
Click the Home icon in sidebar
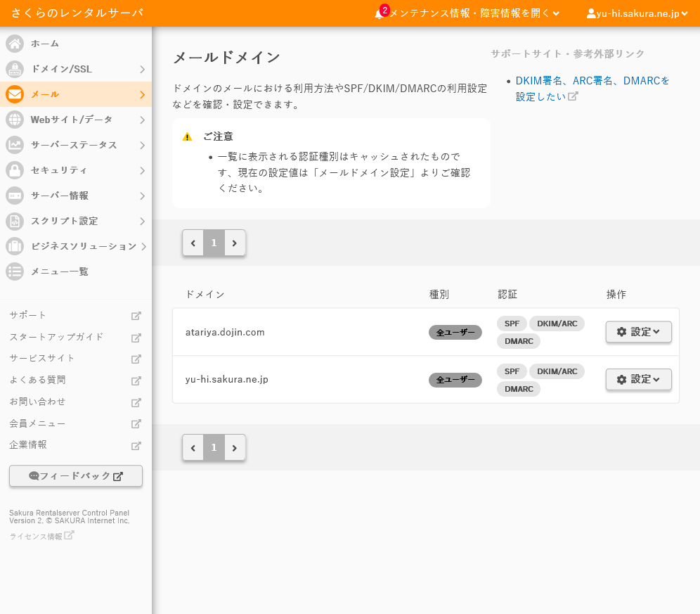[x=15, y=44]
